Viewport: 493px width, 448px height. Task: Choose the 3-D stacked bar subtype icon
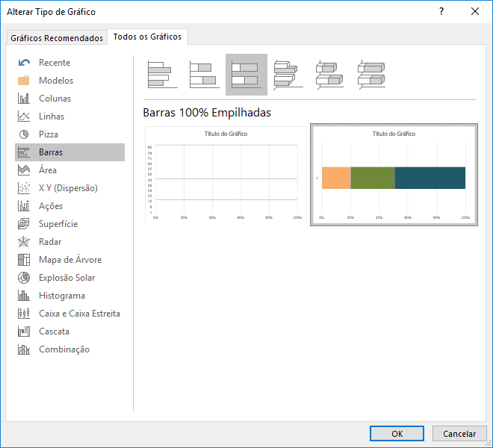(329, 75)
